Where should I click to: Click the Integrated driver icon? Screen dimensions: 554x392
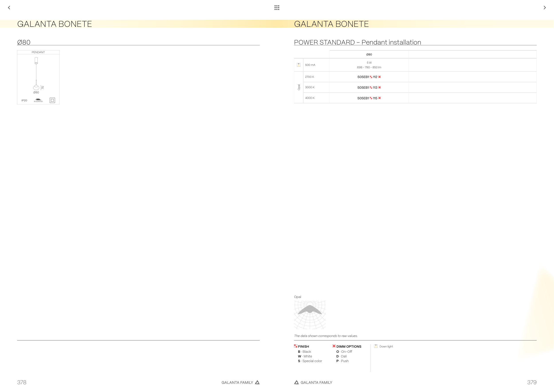click(x=38, y=100)
